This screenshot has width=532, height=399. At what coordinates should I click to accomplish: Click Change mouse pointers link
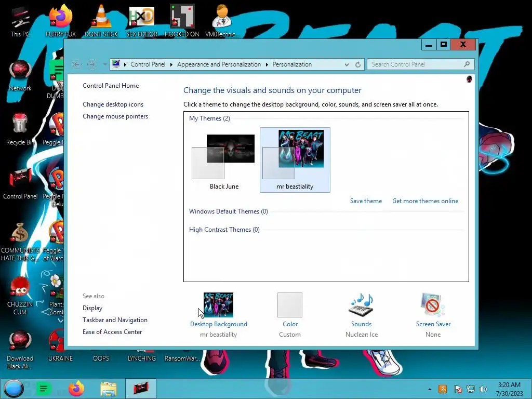click(x=115, y=116)
